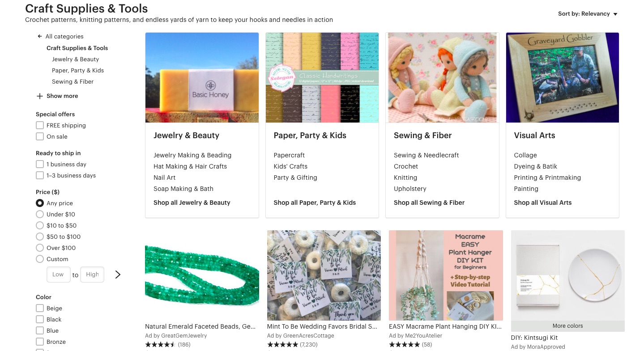Check the On sale offer filter
Screen dimensions: 644x351
pos(40,136)
